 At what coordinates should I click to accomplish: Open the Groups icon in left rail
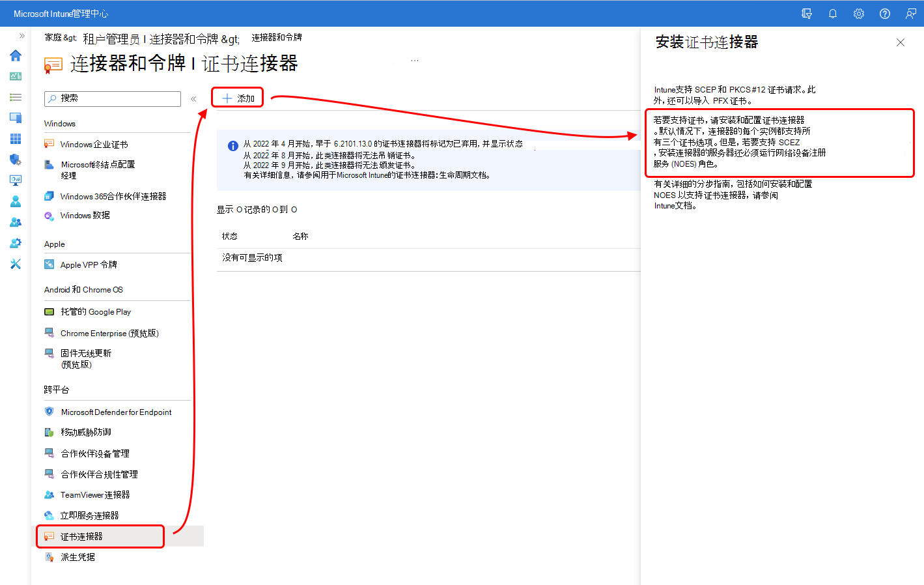(x=16, y=222)
